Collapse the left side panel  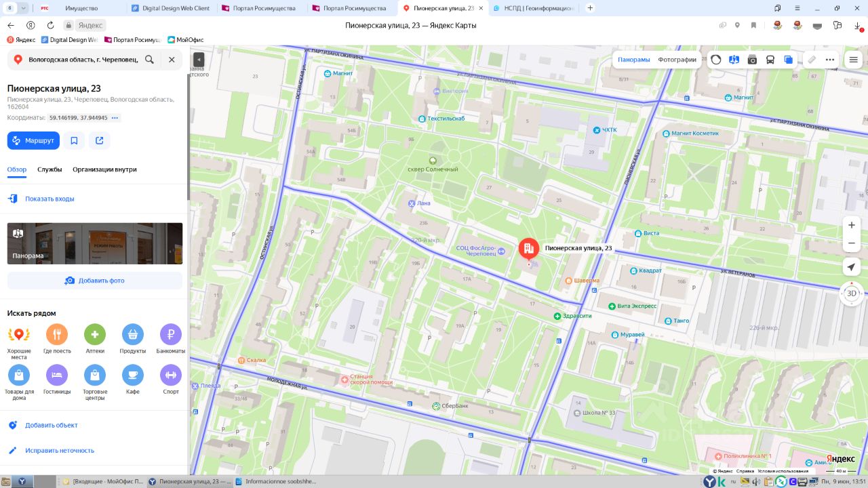199,60
